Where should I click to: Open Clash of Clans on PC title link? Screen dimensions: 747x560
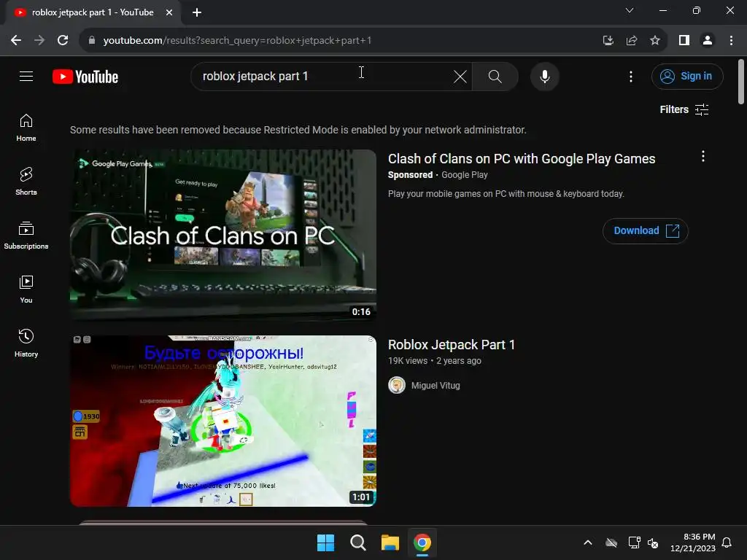522,158
